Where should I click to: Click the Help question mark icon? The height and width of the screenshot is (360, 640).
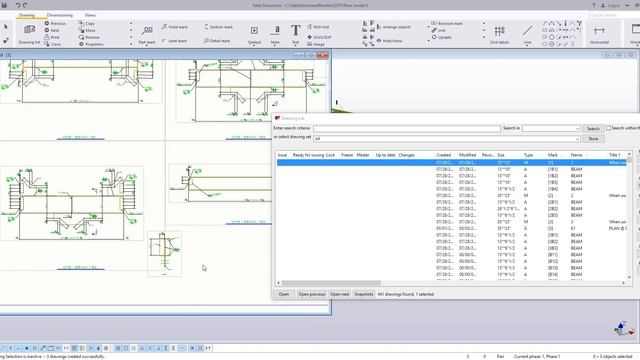point(593,5)
